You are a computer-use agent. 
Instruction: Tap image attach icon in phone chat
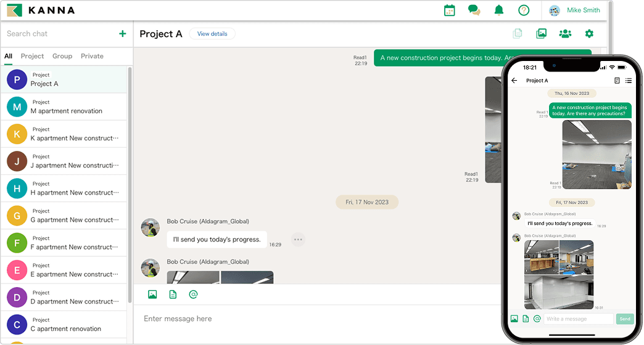(x=514, y=319)
